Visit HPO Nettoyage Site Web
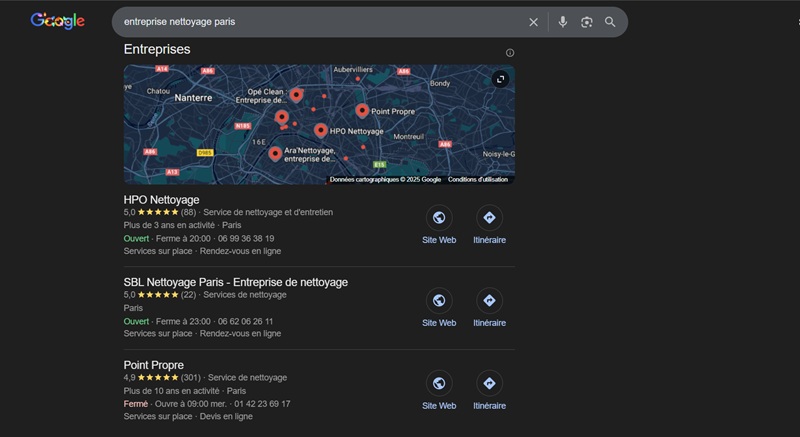Screen dimensions: 800x437 [x=439, y=226]
